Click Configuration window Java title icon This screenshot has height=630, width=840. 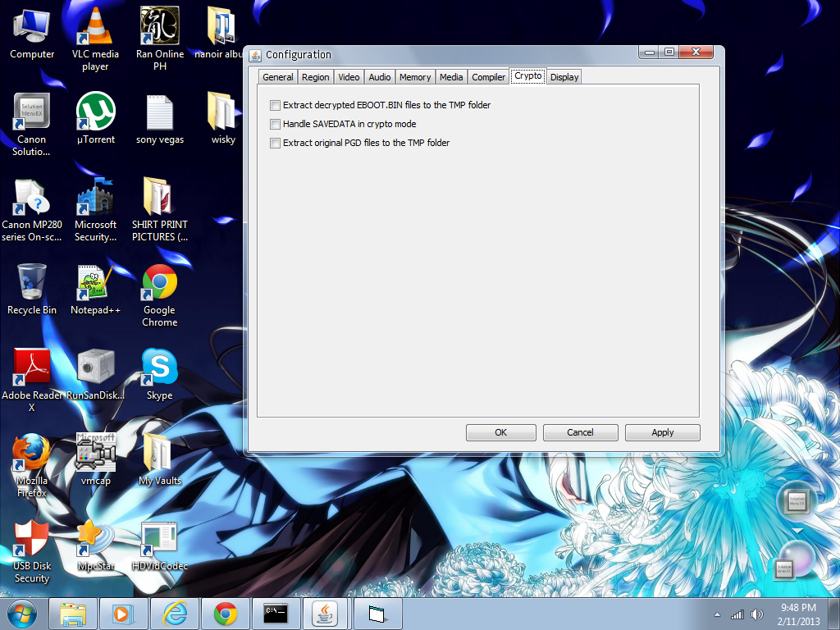[x=256, y=55]
